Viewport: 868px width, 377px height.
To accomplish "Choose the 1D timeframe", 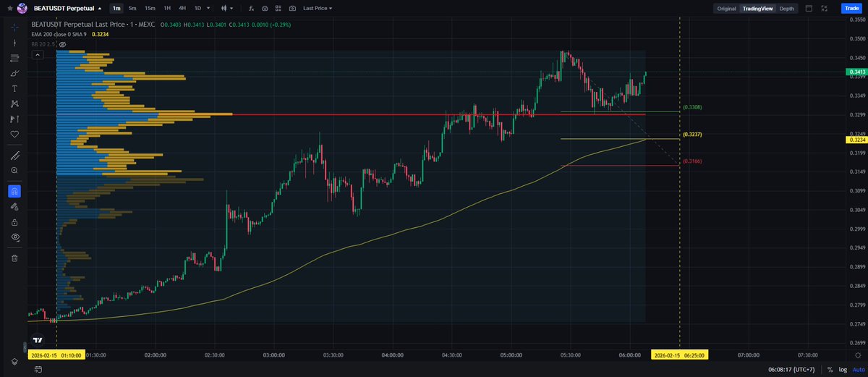I will click(197, 8).
